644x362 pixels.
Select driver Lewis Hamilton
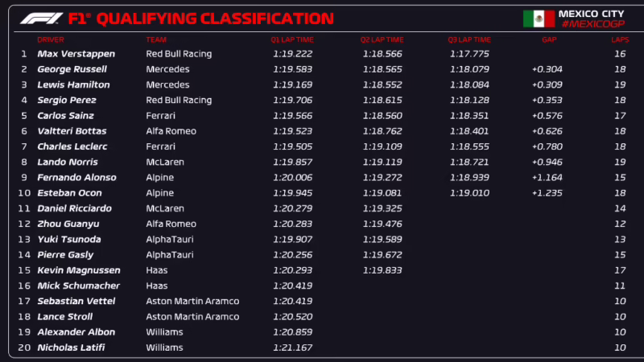tap(72, 84)
